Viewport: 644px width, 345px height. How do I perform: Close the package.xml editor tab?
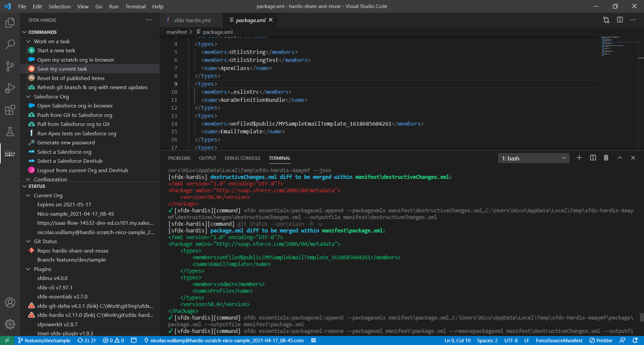(x=271, y=20)
